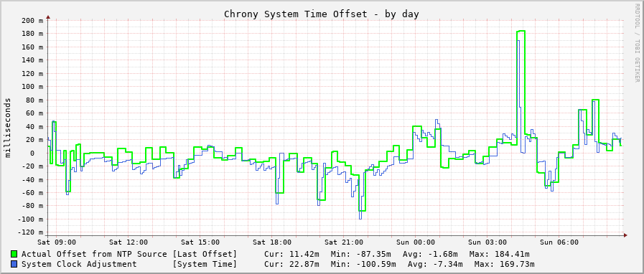This screenshot has height=274, width=644.
Task: Click the 'Sat 12:00' x-axis label
Action: point(128,242)
